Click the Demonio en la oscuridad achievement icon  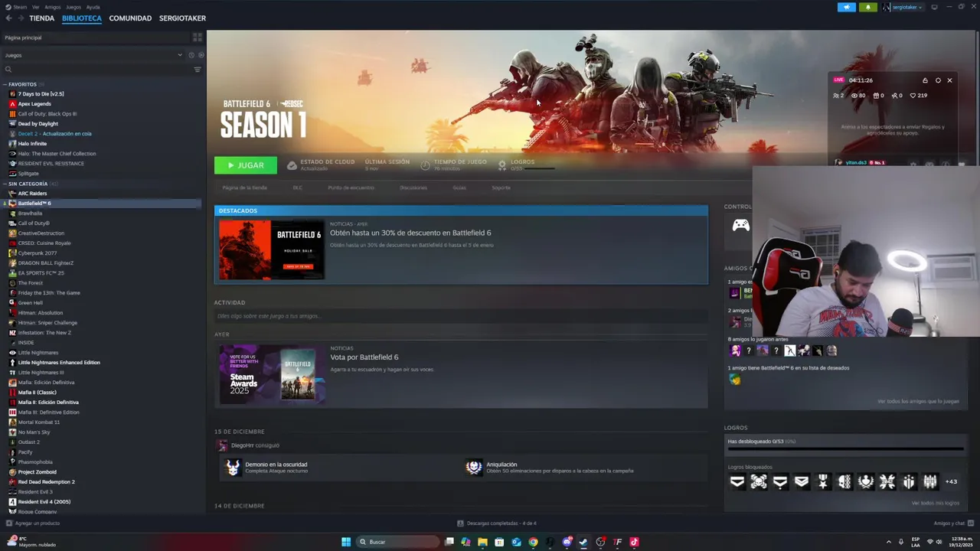[x=233, y=467]
